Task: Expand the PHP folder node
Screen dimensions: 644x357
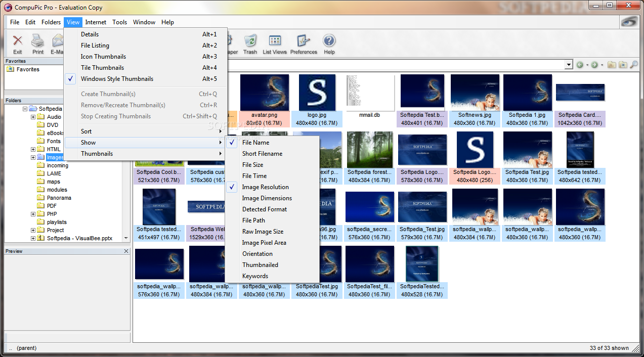Action: [x=33, y=214]
